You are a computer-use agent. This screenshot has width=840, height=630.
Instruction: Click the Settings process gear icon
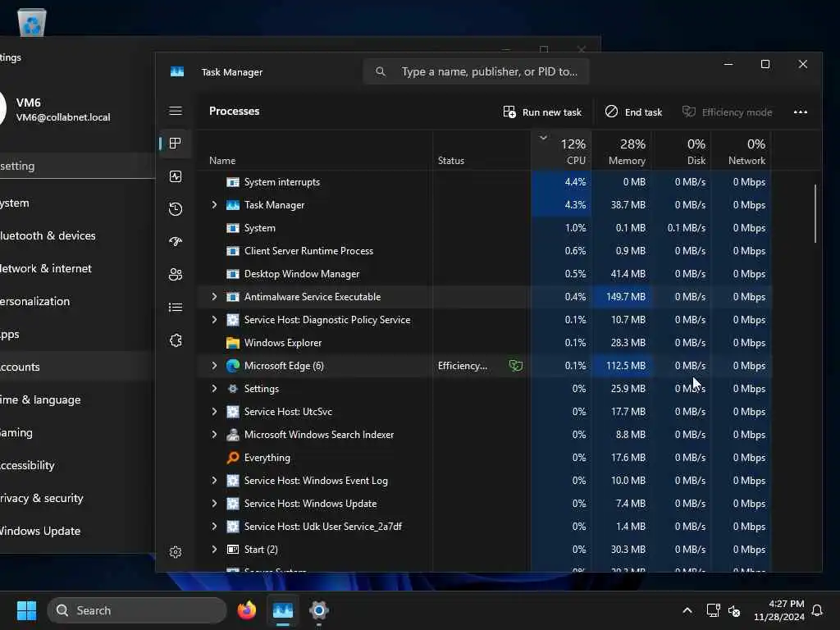pyautogui.click(x=232, y=389)
